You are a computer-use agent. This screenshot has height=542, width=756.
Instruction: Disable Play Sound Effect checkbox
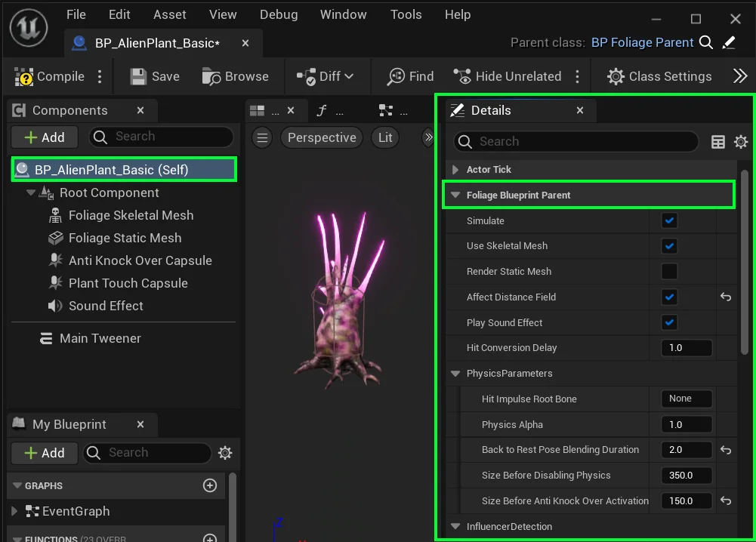coord(669,323)
